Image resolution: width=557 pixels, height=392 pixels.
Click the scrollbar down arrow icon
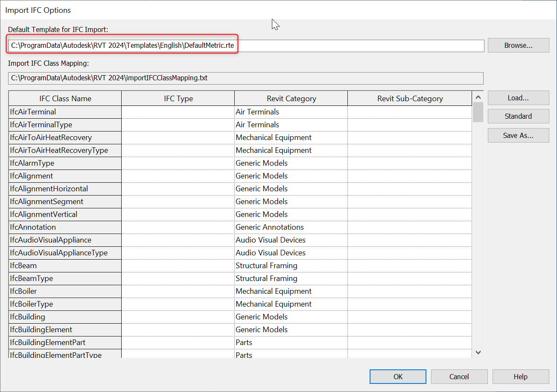[x=478, y=353]
